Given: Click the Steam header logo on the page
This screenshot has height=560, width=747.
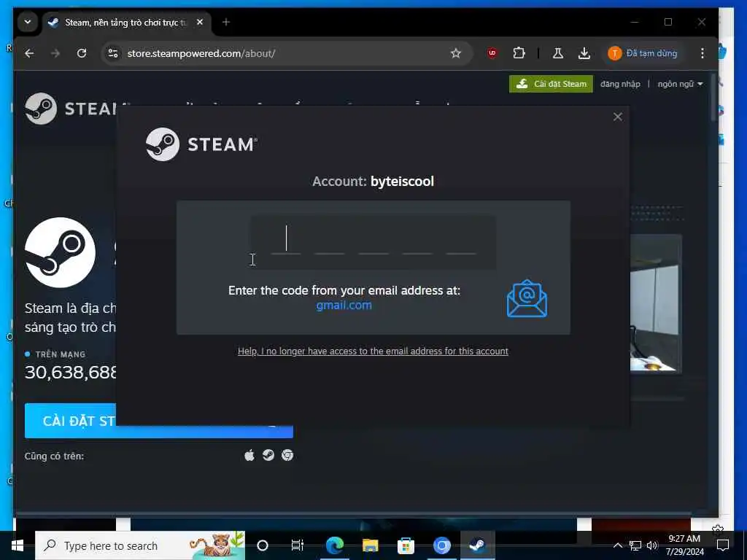Looking at the screenshot, I should pyautogui.click(x=71, y=109).
